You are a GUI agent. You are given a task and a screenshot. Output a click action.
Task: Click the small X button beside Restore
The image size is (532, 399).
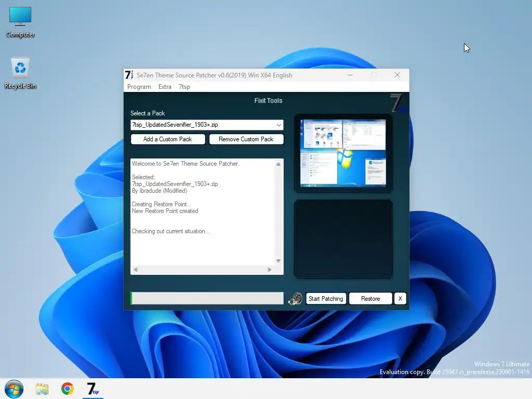400,299
